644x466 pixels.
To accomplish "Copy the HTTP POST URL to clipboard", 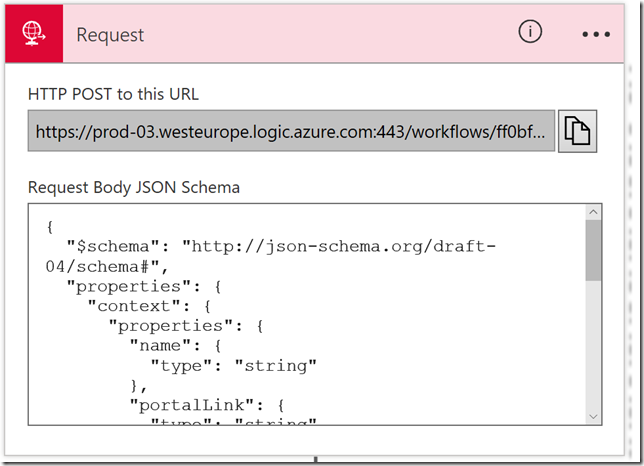I will tap(577, 131).
